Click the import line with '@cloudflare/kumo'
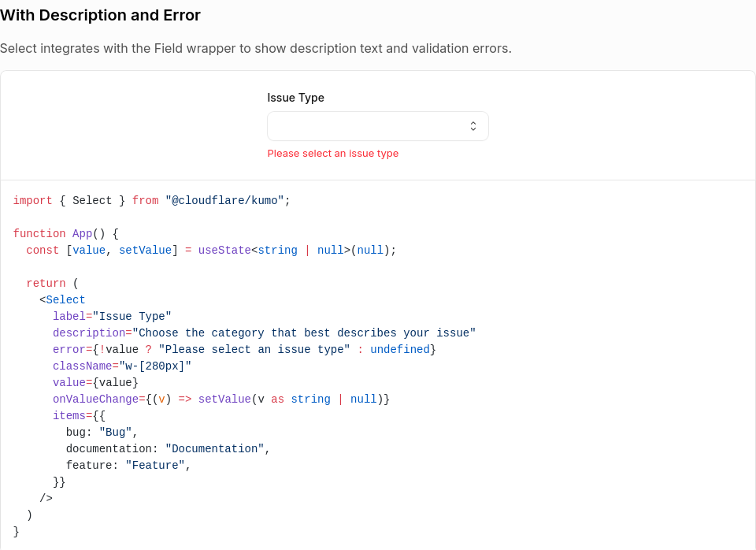Image resolution: width=756 pixels, height=550 pixels. [151, 201]
